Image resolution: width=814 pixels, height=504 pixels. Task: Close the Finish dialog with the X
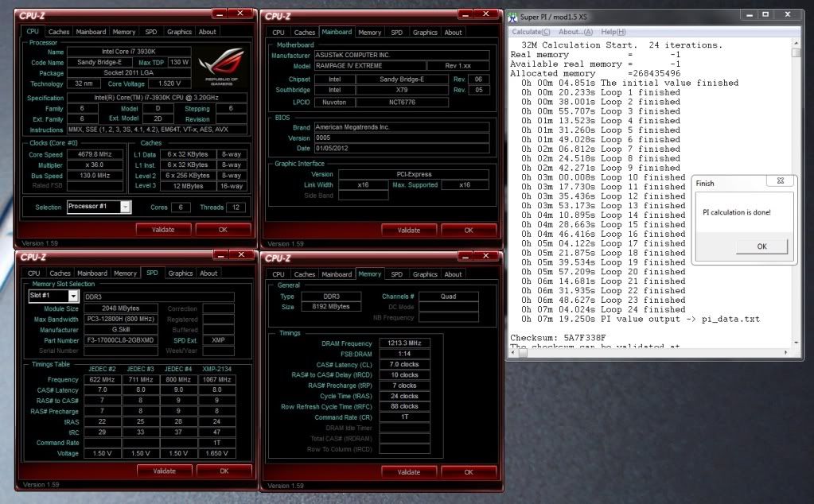[781, 181]
